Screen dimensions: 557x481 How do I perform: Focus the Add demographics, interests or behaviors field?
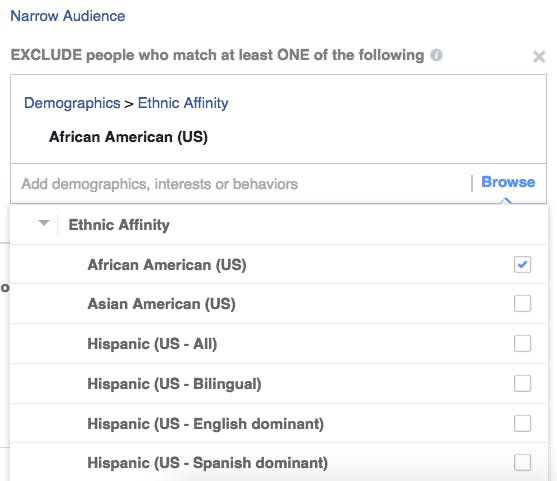pyautogui.click(x=242, y=184)
